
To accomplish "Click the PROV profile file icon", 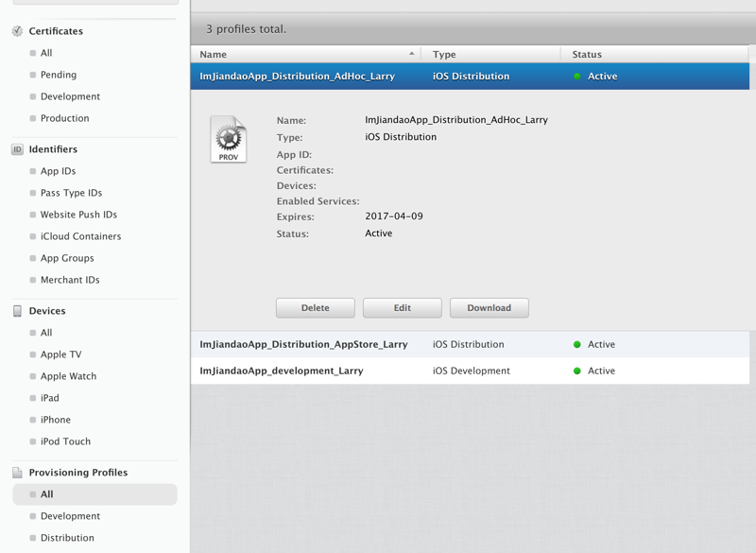I will (x=228, y=141).
